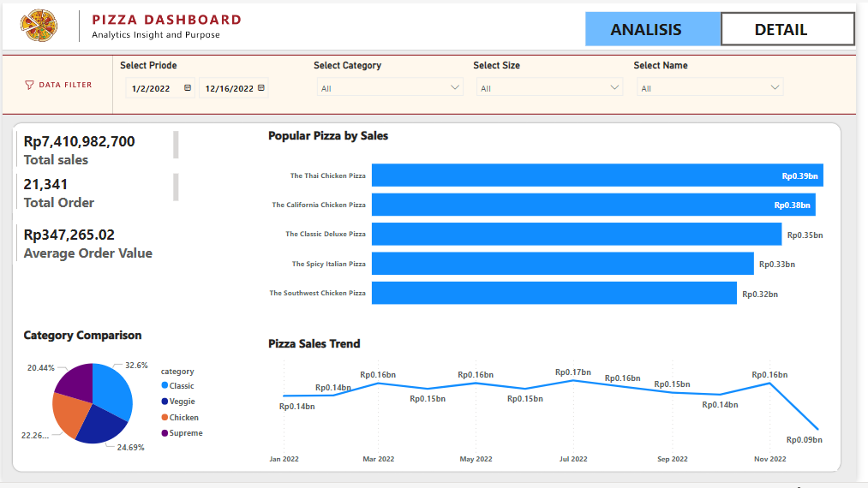Click the dark blue 24.69% pie slice
The image size is (868, 488).
[103, 426]
